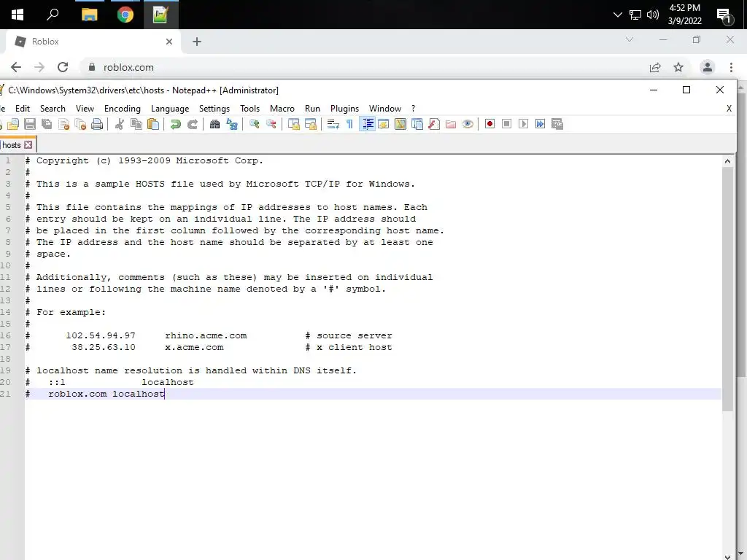Click the stop recording macro button
This screenshot has height=560, width=747.
[506, 124]
